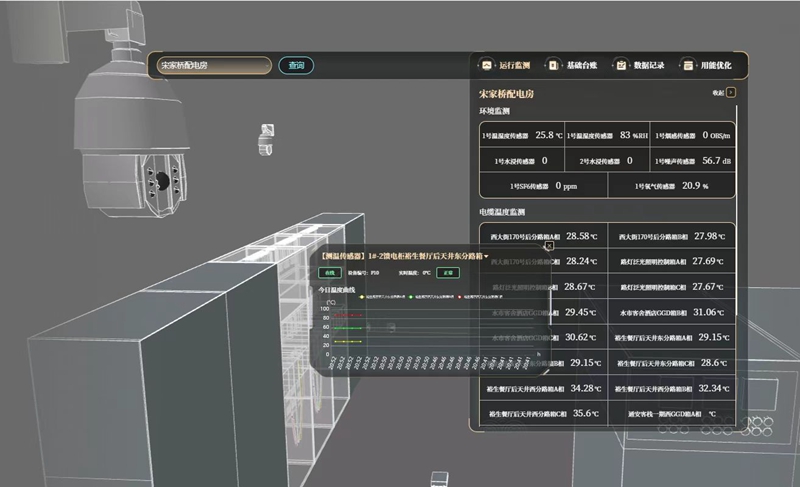
Task: Click the 运行监测 monitor icon
Action: point(487,65)
